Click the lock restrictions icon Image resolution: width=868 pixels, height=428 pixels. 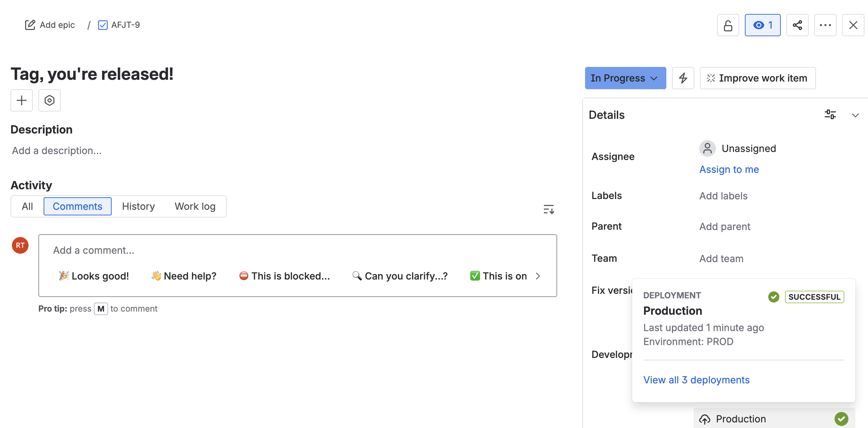pyautogui.click(x=728, y=25)
